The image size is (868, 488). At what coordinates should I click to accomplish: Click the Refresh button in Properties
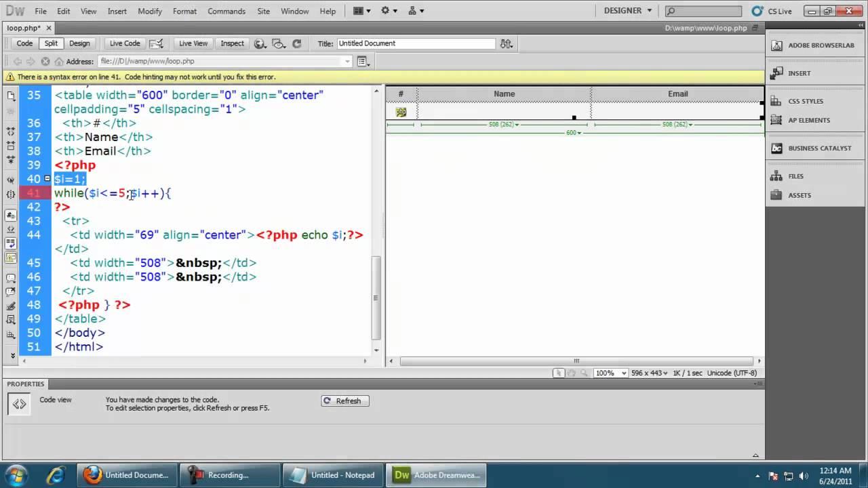click(x=345, y=401)
